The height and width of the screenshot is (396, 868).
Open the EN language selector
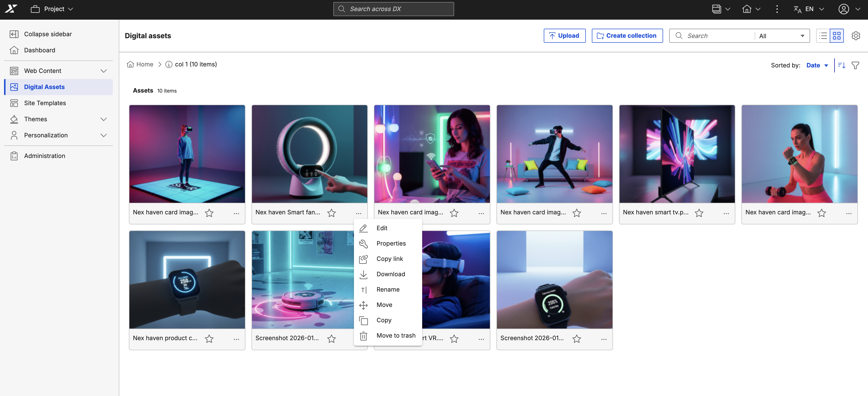[x=809, y=9]
